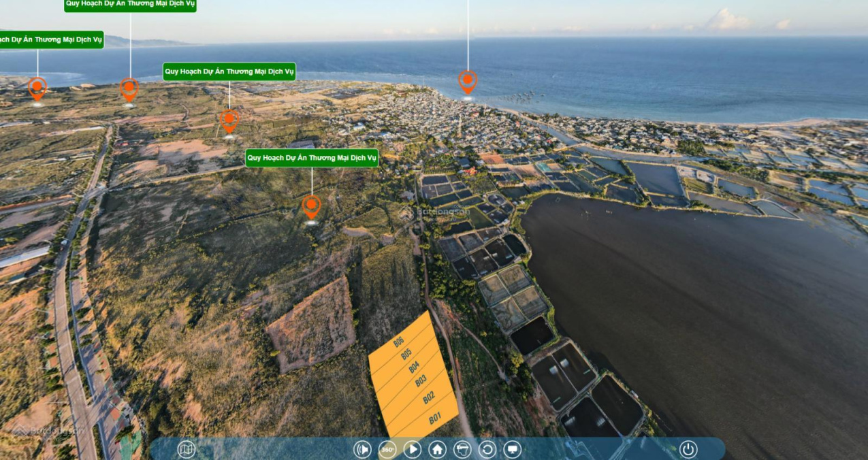868x460 pixels.
Task: Click the auto-rotate circular arrow icon
Action: pos(487,449)
